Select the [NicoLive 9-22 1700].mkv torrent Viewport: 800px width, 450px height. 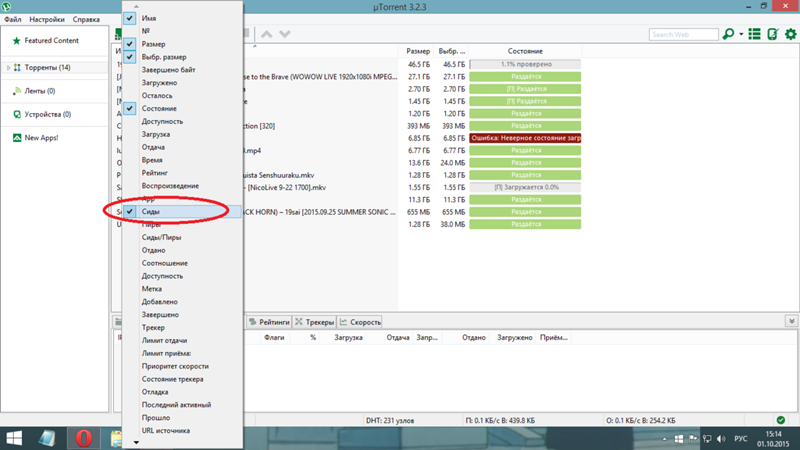348,187
